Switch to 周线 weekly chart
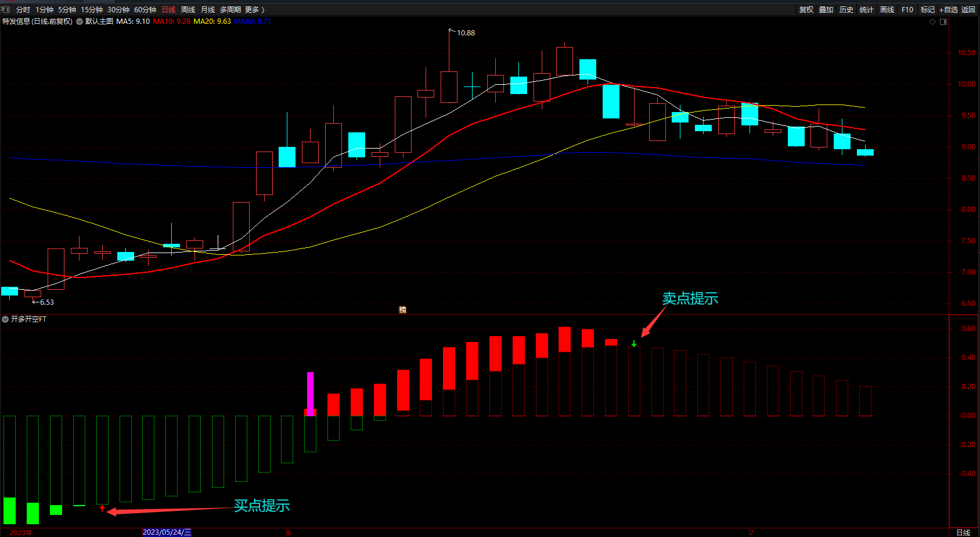This screenshot has width=980, height=537. click(x=188, y=10)
